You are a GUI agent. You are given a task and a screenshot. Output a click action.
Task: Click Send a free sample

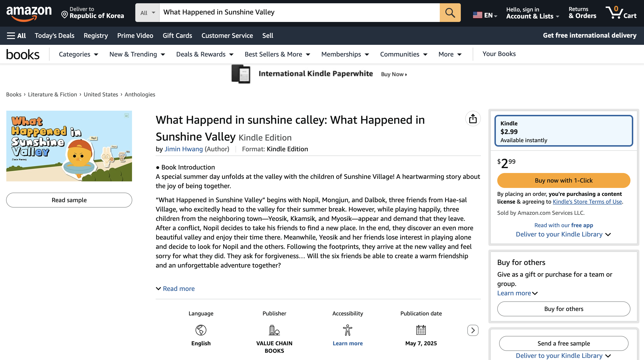[564, 343]
